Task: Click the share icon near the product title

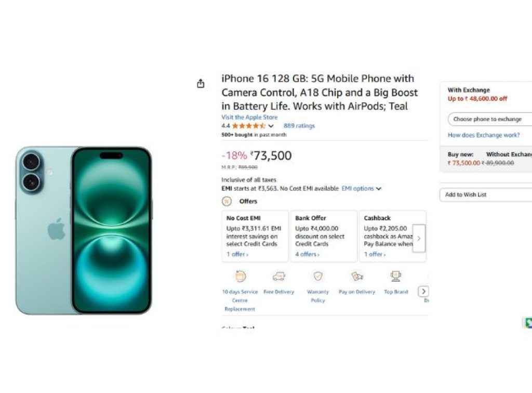Action: tap(201, 83)
